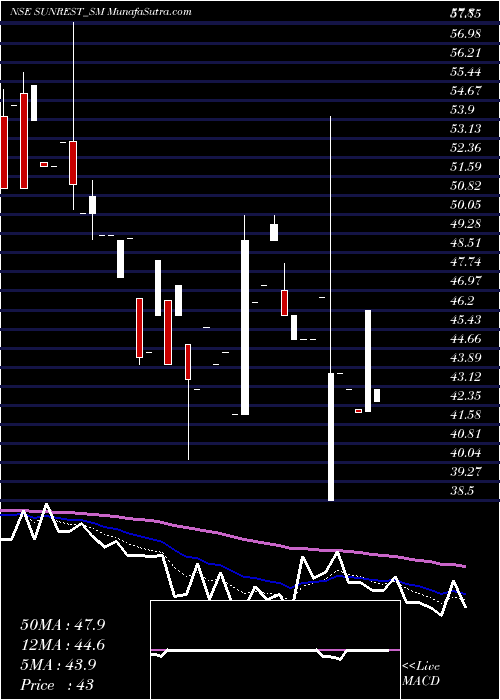Screen dimensions: 500x700
Task: Click the 51.59 price axis label
Action: (465, 167)
